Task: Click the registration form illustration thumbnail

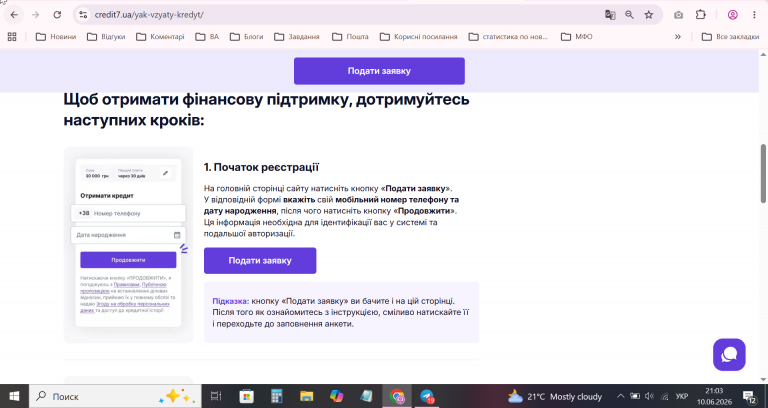Action: pyautogui.click(x=128, y=244)
